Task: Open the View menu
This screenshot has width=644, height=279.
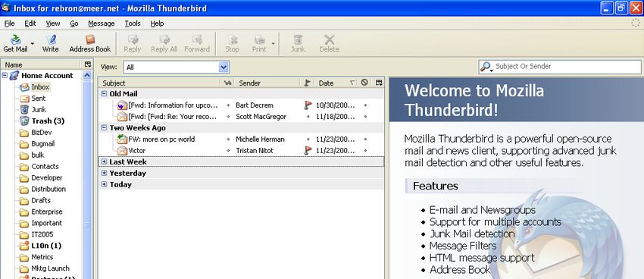Action: [53, 24]
